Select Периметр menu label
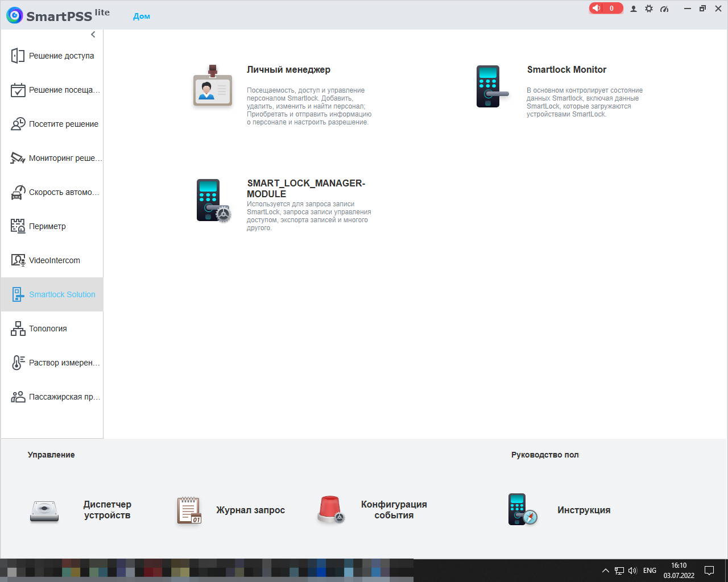The height and width of the screenshot is (582, 728). pyautogui.click(x=47, y=226)
